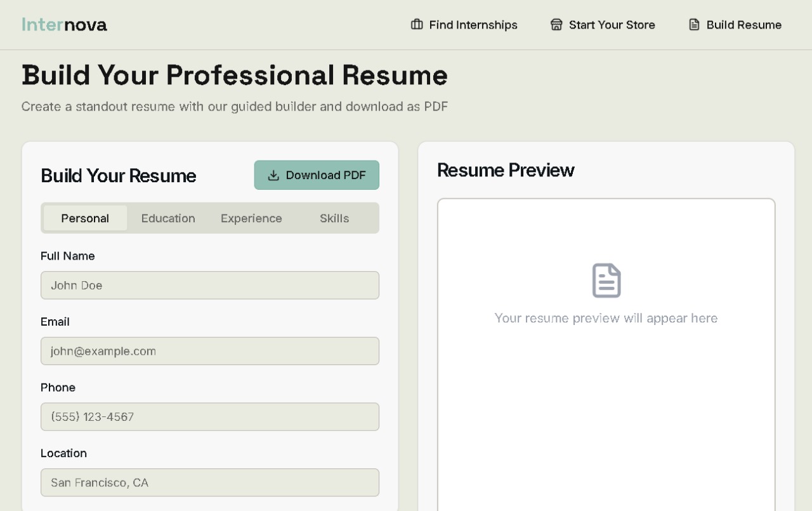
Task: Click the document placeholder icon in Resume Preview
Action: pyautogui.click(x=606, y=281)
